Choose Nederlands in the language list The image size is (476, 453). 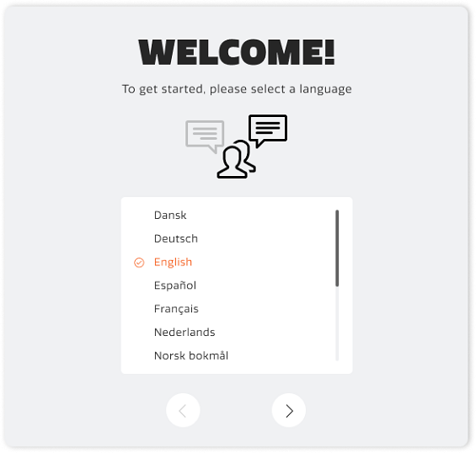pos(185,333)
